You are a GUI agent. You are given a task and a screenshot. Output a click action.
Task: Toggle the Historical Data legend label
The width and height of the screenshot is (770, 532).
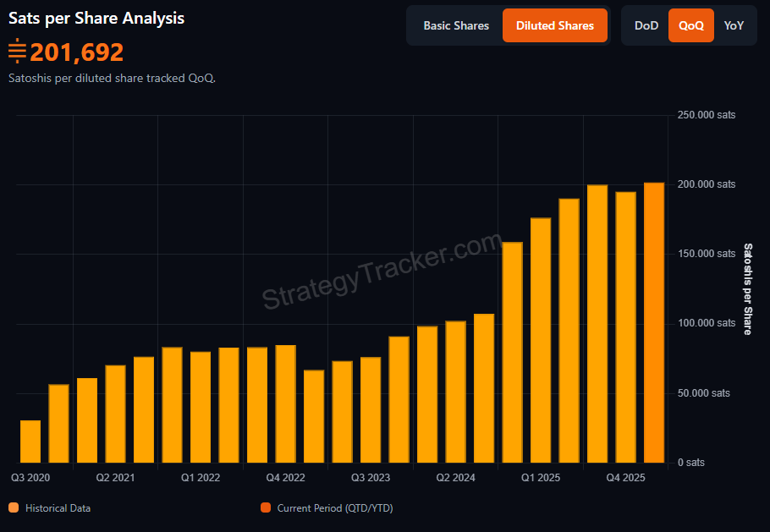(58, 508)
